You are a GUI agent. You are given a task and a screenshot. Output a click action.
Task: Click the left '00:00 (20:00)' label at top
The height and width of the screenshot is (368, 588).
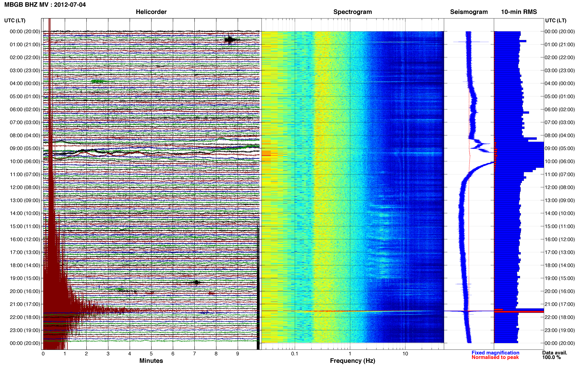pos(25,31)
